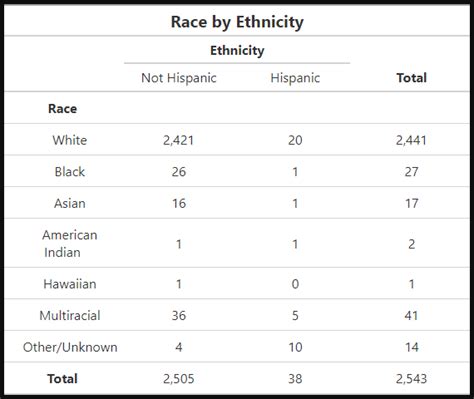Select the 38 Hispanic total cell
The height and width of the screenshot is (399, 474).
(x=295, y=379)
